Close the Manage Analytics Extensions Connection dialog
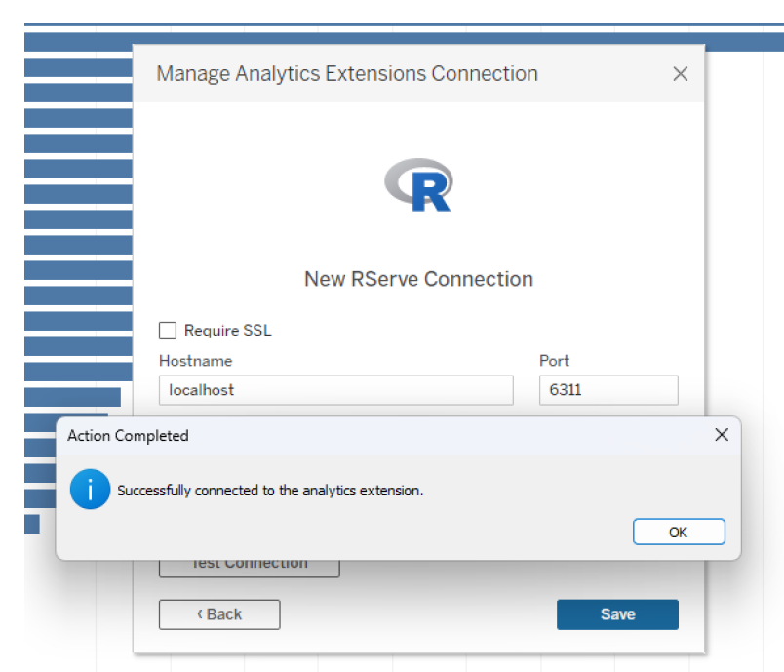 pyautogui.click(x=680, y=74)
